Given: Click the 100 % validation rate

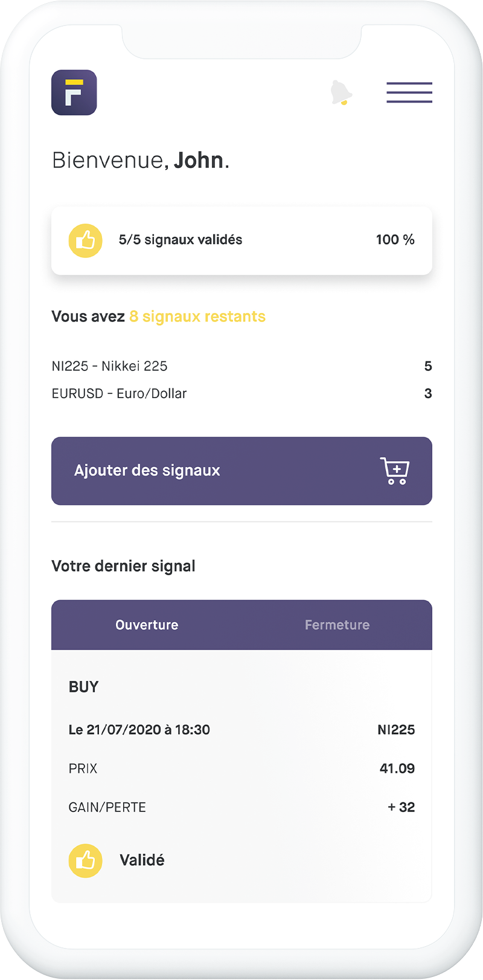Looking at the screenshot, I should (395, 240).
